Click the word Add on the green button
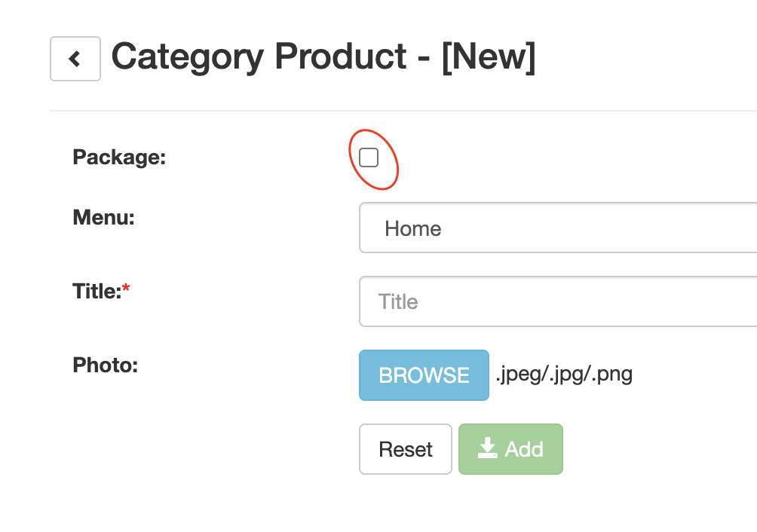Screen dimensions: 757x532 pyautogui.click(x=524, y=449)
